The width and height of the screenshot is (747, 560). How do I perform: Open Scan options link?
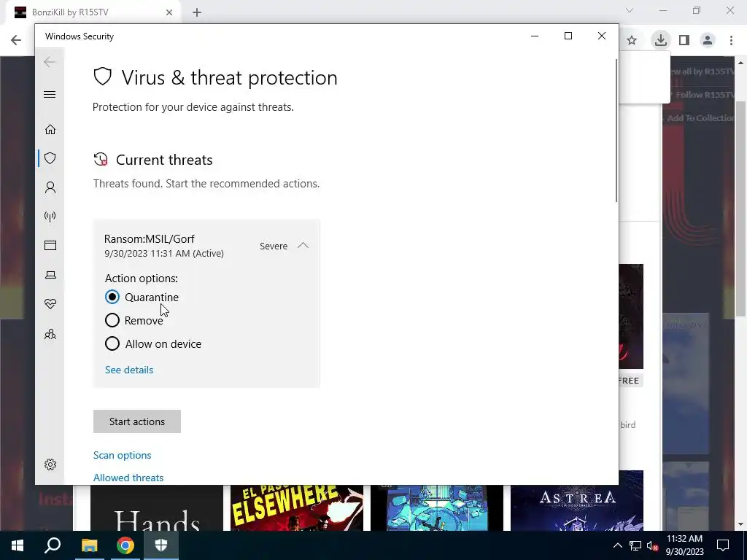(123, 455)
